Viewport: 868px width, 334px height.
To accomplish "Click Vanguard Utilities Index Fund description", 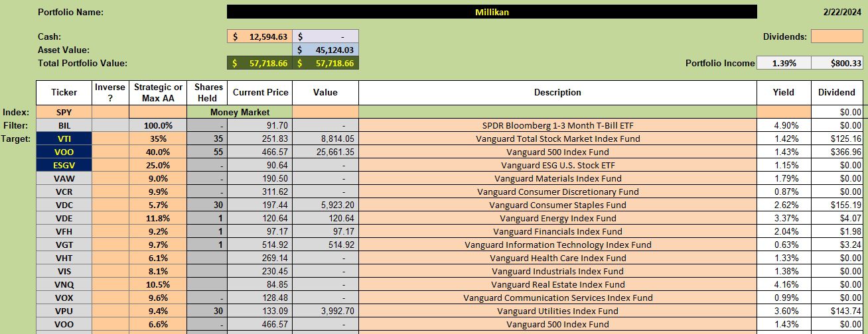I will click(557, 311).
